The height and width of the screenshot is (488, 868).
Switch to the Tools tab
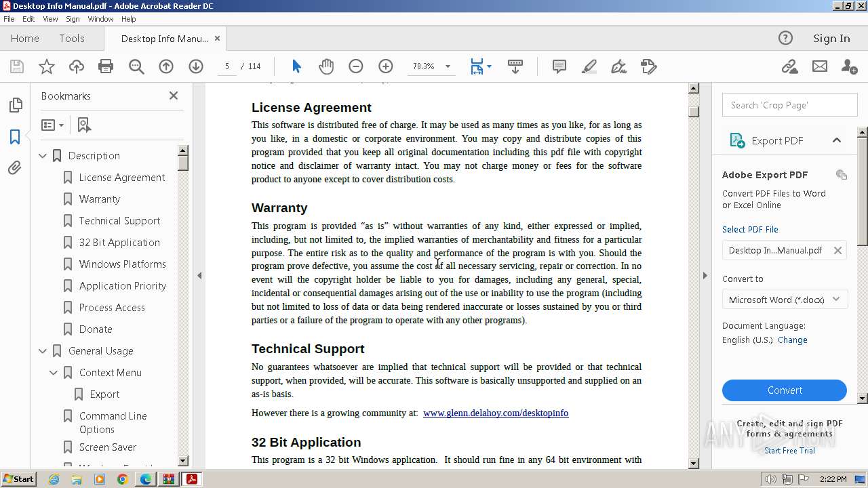(72, 39)
